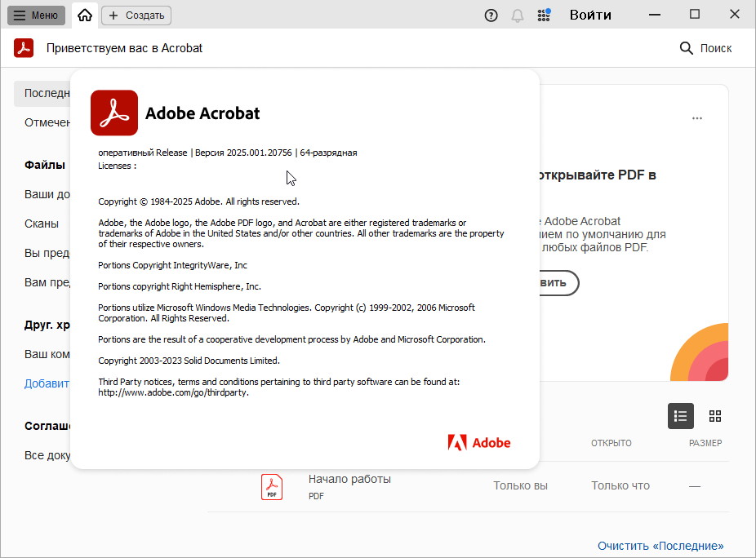Select Сканы in the sidebar
The width and height of the screenshot is (756, 558).
point(42,224)
